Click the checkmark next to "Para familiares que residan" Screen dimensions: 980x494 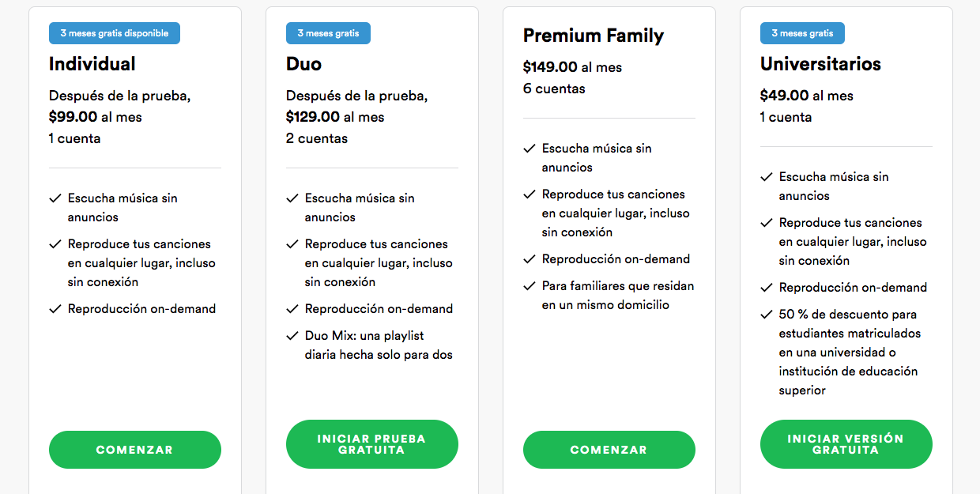click(529, 285)
